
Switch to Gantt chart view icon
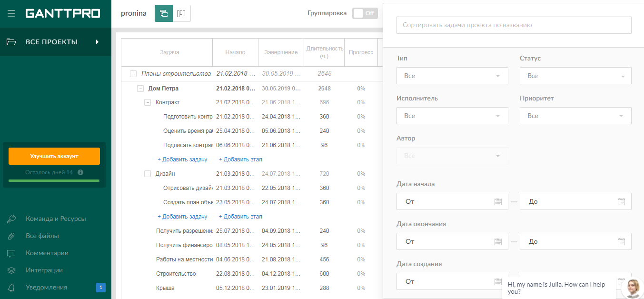click(164, 13)
